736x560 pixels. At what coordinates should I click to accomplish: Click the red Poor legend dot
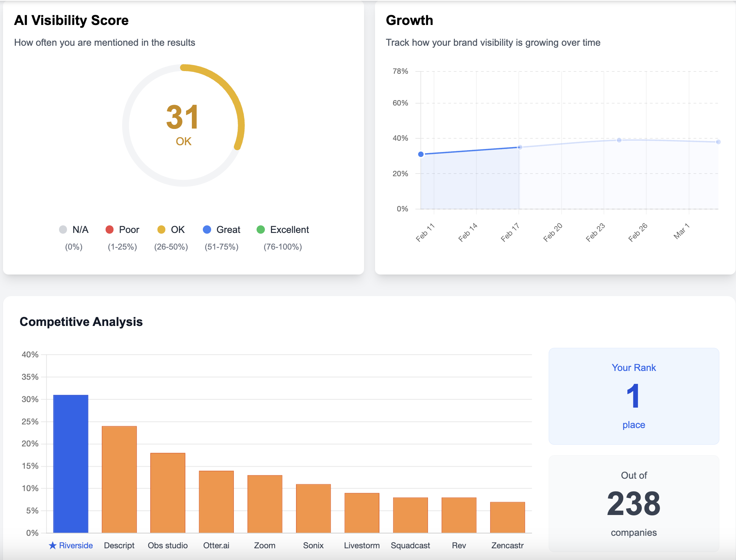[x=110, y=230]
